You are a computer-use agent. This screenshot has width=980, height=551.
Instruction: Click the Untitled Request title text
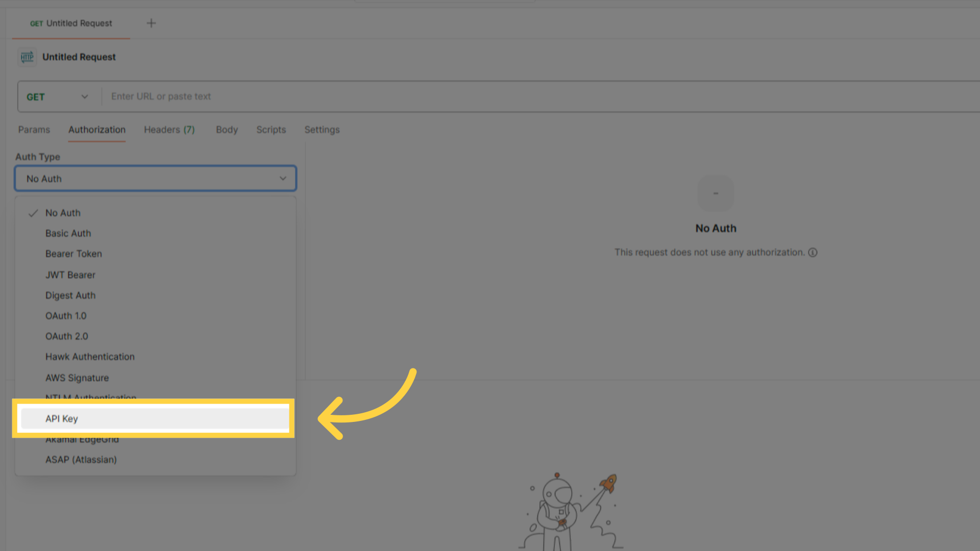coord(79,57)
